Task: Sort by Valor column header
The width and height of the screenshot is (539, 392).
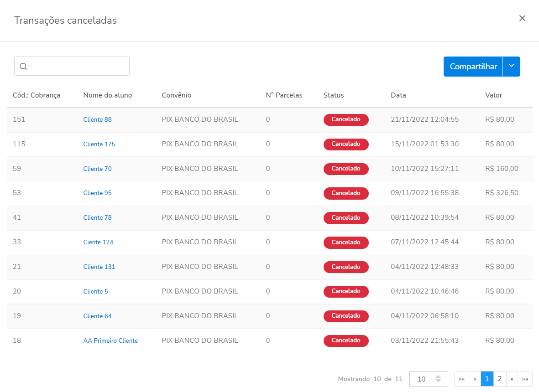Action: (493, 95)
